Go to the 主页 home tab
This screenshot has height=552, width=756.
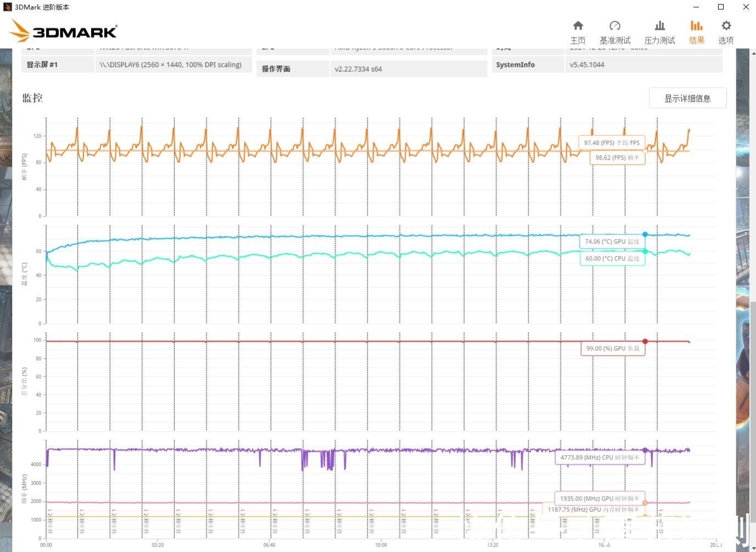(578, 32)
